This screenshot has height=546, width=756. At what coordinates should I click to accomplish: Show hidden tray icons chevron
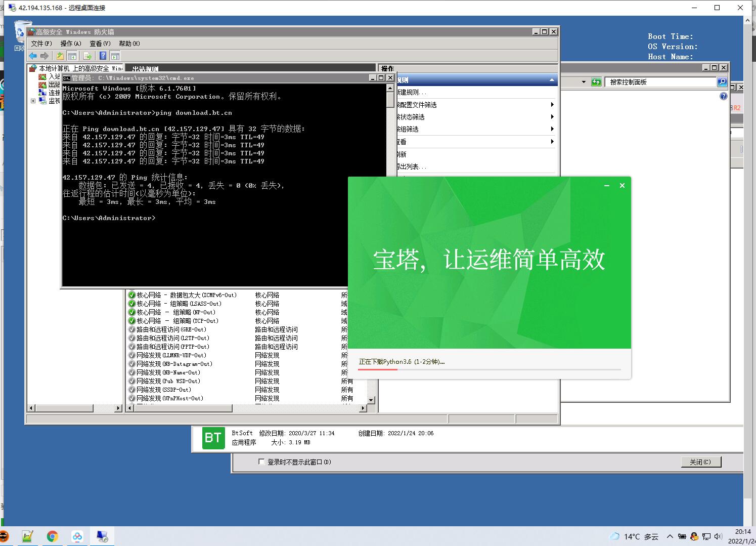pyautogui.click(x=670, y=536)
